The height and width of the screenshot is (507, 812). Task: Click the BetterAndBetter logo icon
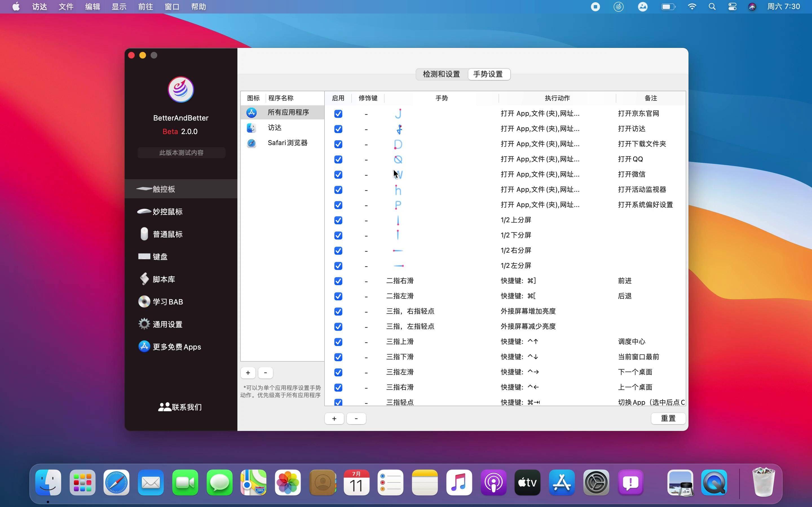[180, 90]
